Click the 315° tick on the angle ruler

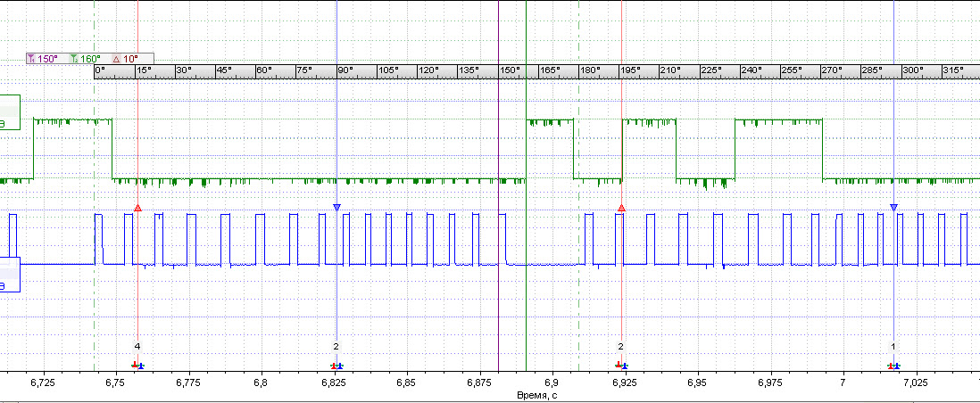point(952,70)
